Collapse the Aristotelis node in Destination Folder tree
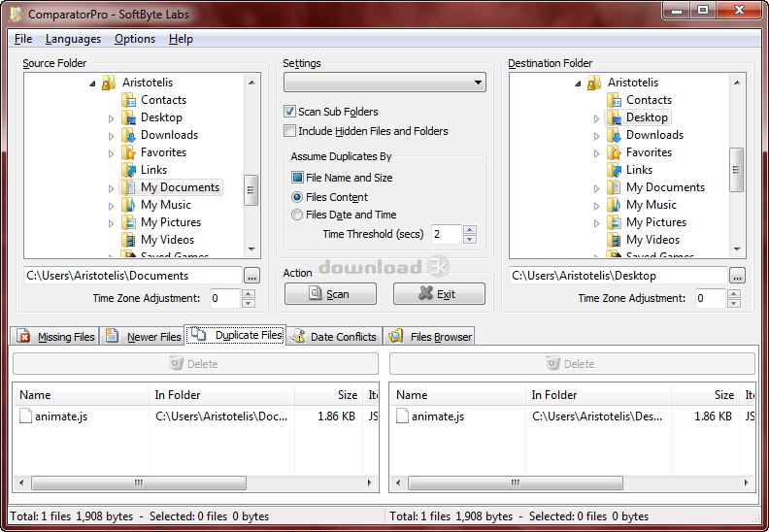 (x=578, y=83)
